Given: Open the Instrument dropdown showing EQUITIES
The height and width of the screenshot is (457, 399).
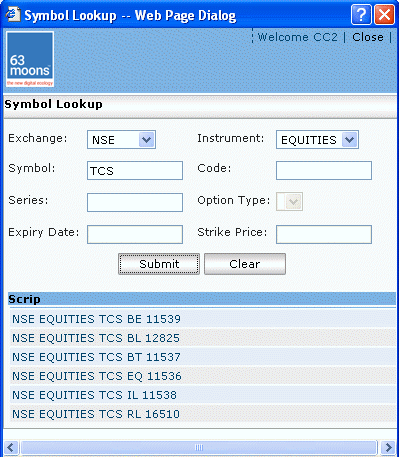Looking at the screenshot, I should pos(317,139).
